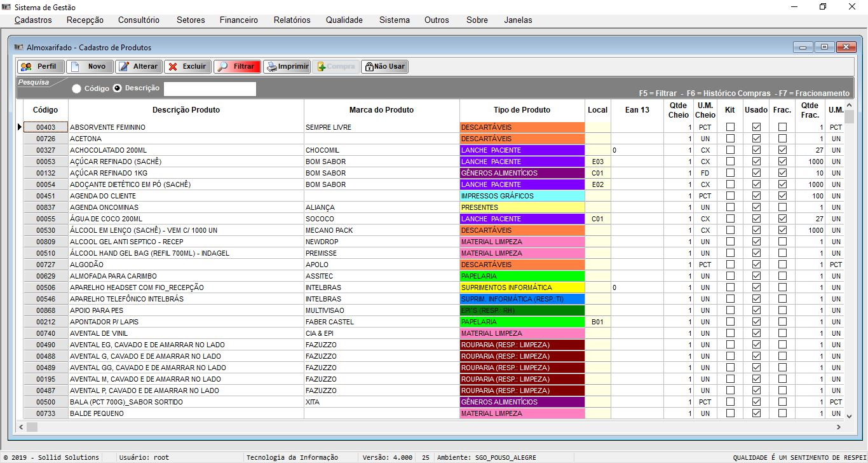The height and width of the screenshot is (463, 868).
Task: Click the FABER CASTEL brand cell
Action: 381,322
